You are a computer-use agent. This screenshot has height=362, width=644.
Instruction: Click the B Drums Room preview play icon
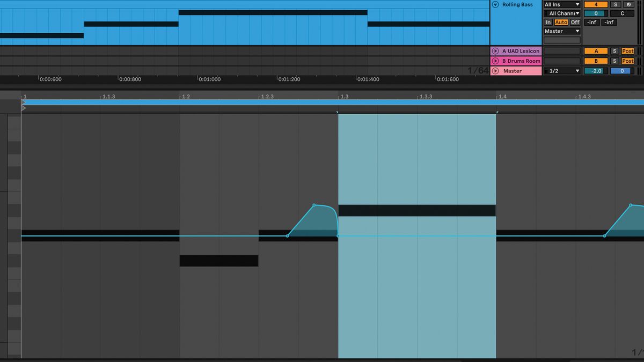494,61
